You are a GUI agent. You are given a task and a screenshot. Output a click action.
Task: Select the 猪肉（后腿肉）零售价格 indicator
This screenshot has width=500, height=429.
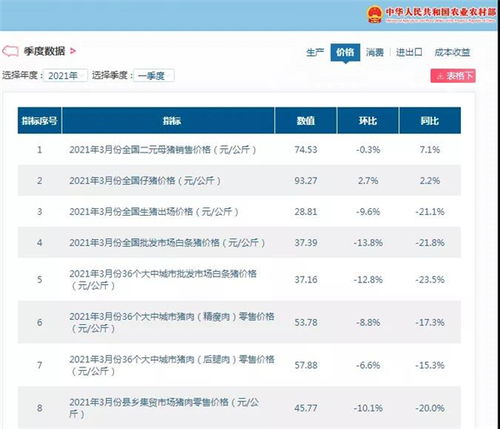172,365
